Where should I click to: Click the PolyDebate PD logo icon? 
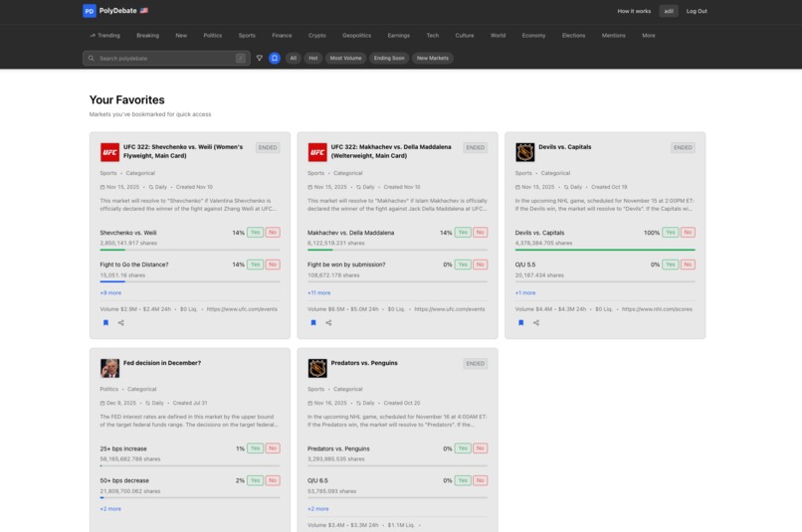pos(89,11)
